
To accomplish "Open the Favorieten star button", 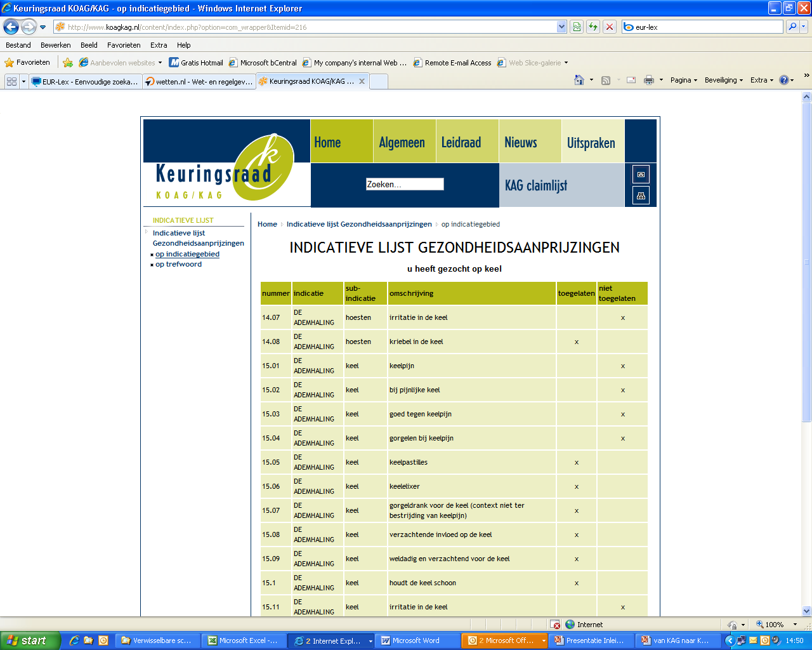I will coord(27,62).
